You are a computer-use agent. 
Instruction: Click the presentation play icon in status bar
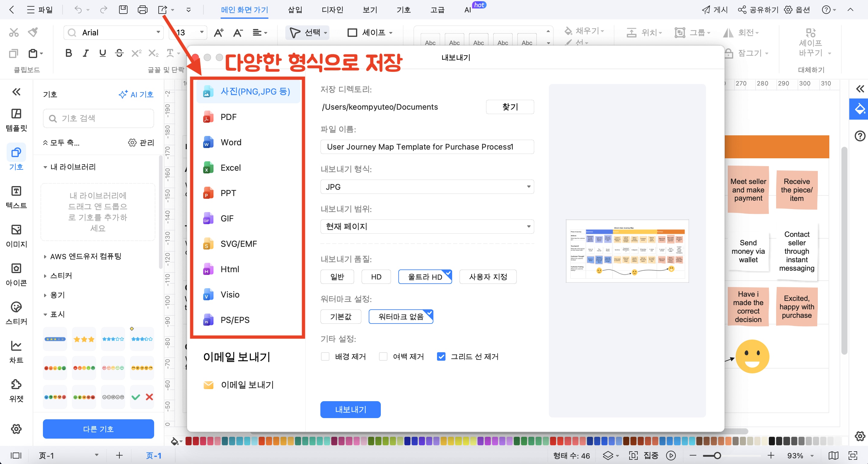(671, 456)
